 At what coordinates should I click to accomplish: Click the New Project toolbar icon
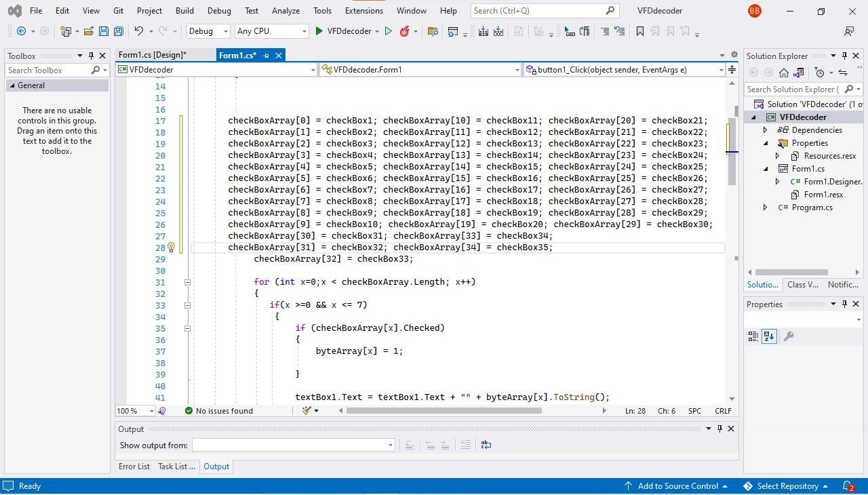pyautogui.click(x=66, y=31)
